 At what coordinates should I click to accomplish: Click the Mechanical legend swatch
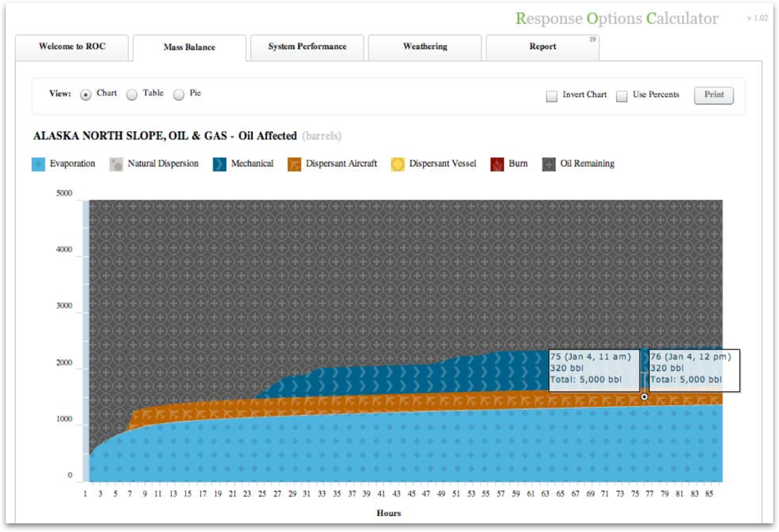pos(220,165)
